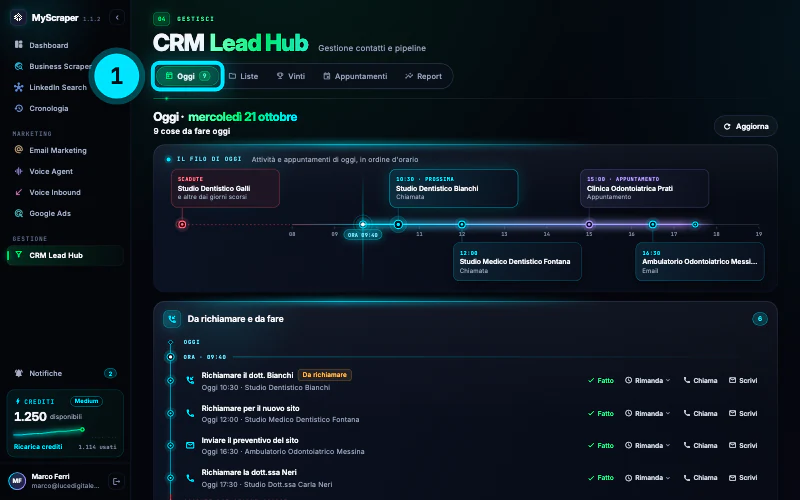Click the Medium plan badge
The height and width of the screenshot is (500, 800).
point(86,401)
